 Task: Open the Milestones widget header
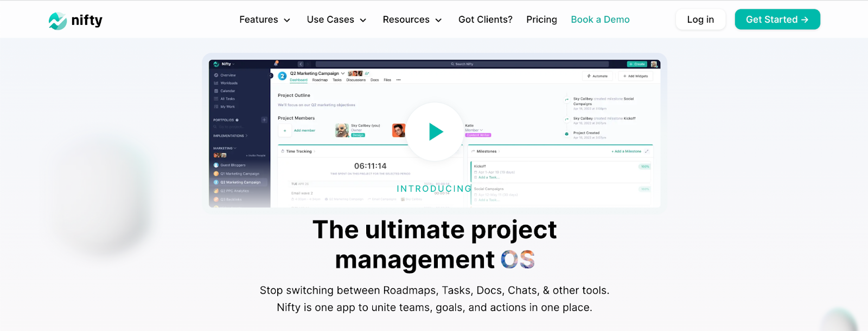(x=486, y=152)
